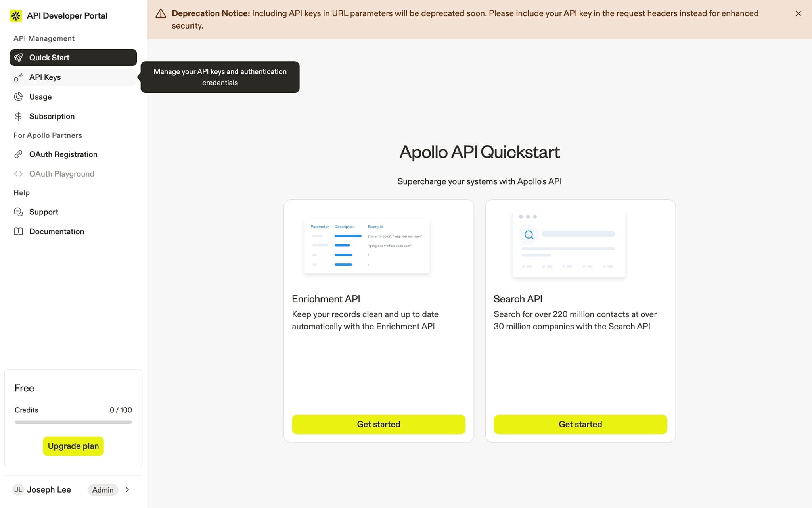Click the credits progress bar

coord(73,422)
